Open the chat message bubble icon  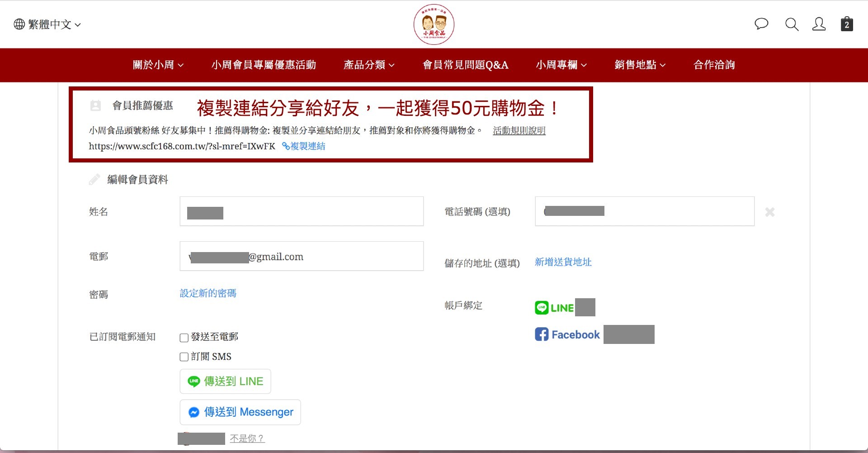(761, 24)
